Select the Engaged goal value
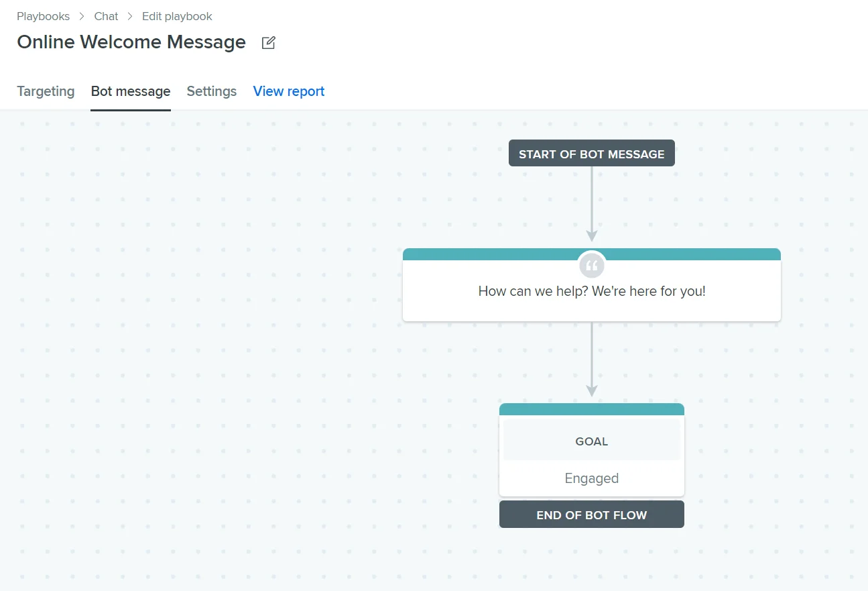This screenshot has width=868, height=591. point(591,478)
